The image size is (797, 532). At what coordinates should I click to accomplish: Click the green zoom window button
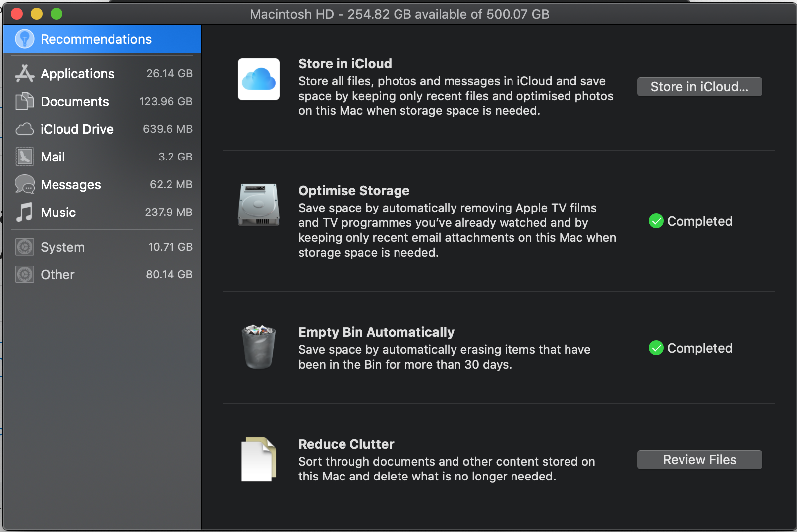[57, 14]
